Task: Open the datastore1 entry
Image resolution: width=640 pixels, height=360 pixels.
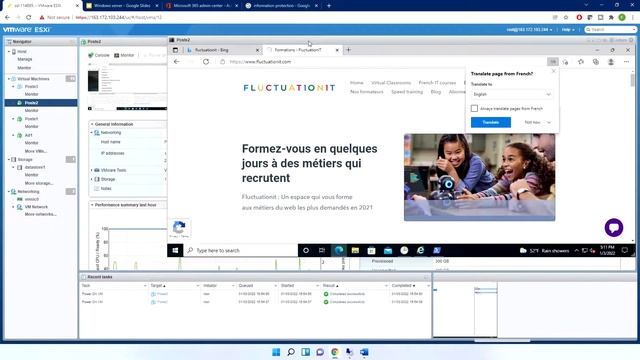Action: pyautogui.click(x=34, y=167)
